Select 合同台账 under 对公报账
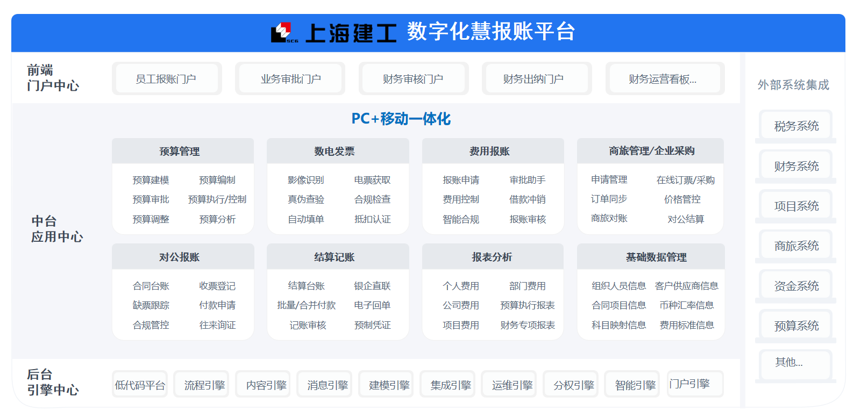The width and height of the screenshot is (868, 411). click(151, 286)
